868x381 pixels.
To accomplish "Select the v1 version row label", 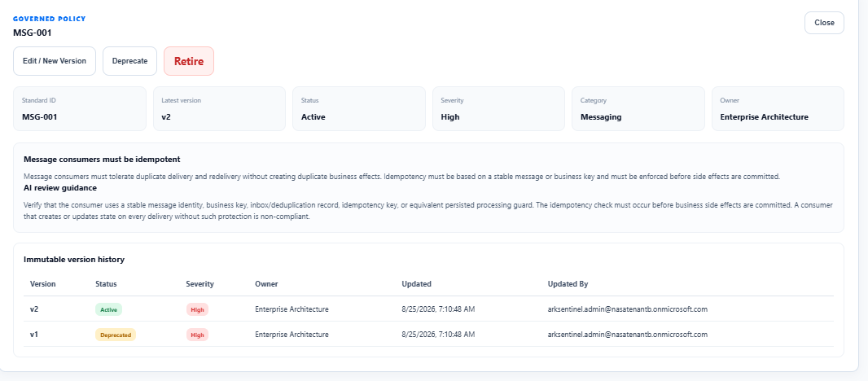I will pyautogui.click(x=34, y=335).
